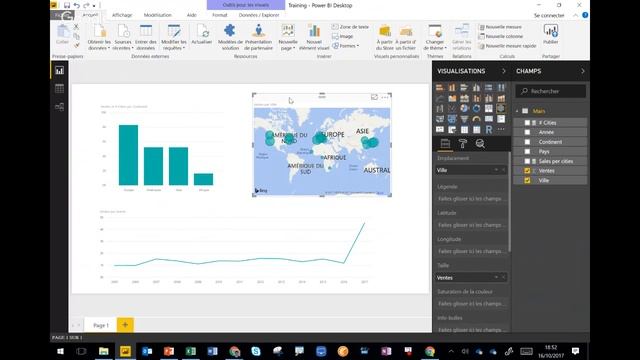Open the help question mark icon
This screenshot has height=360, width=640.
point(585,15)
